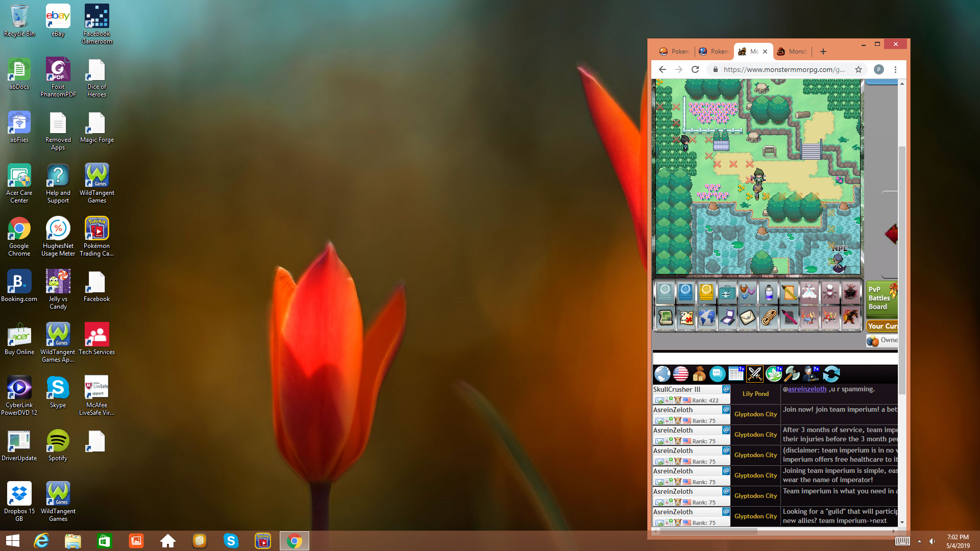Click the spray bottle repel item

(x=768, y=292)
